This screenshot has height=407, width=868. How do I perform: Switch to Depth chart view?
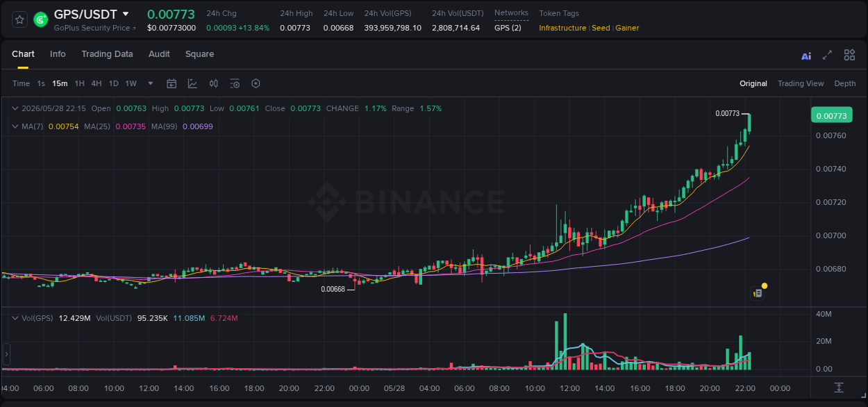pyautogui.click(x=845, y=83)
